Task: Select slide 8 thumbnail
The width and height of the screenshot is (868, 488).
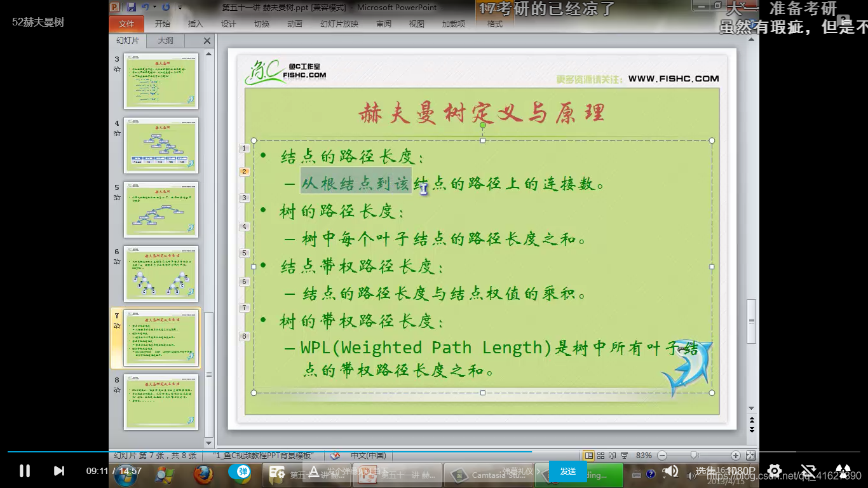Action: 161,402
